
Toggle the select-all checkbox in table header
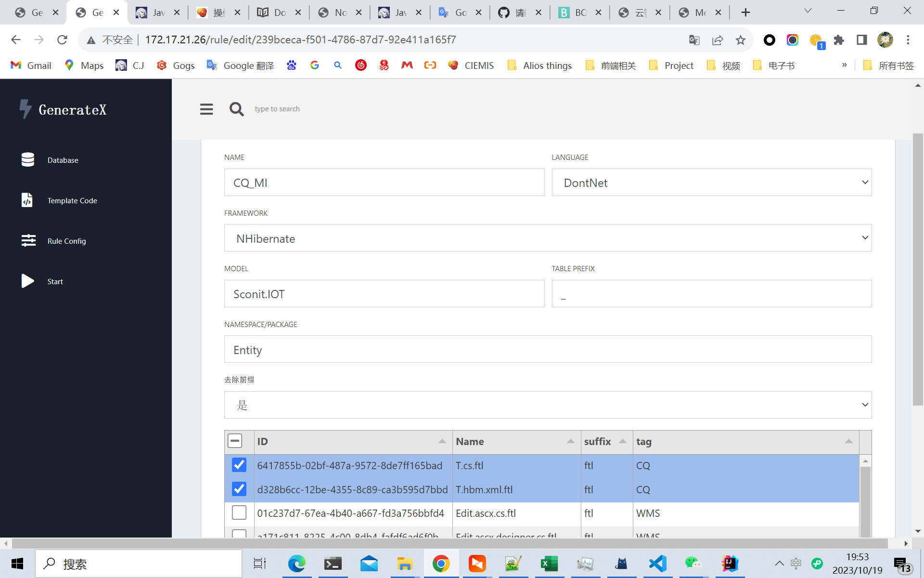click(235, 441)
